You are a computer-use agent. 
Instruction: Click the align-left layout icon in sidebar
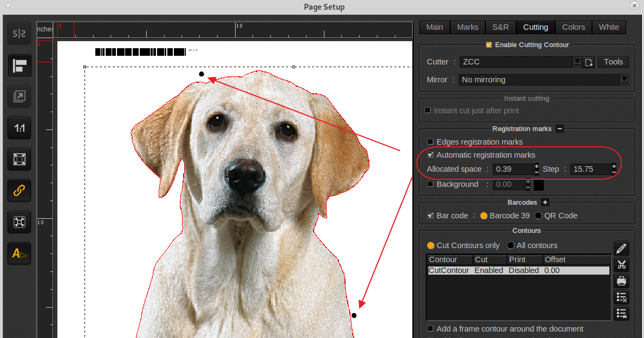pyautogui.click(x=19, y=66)
